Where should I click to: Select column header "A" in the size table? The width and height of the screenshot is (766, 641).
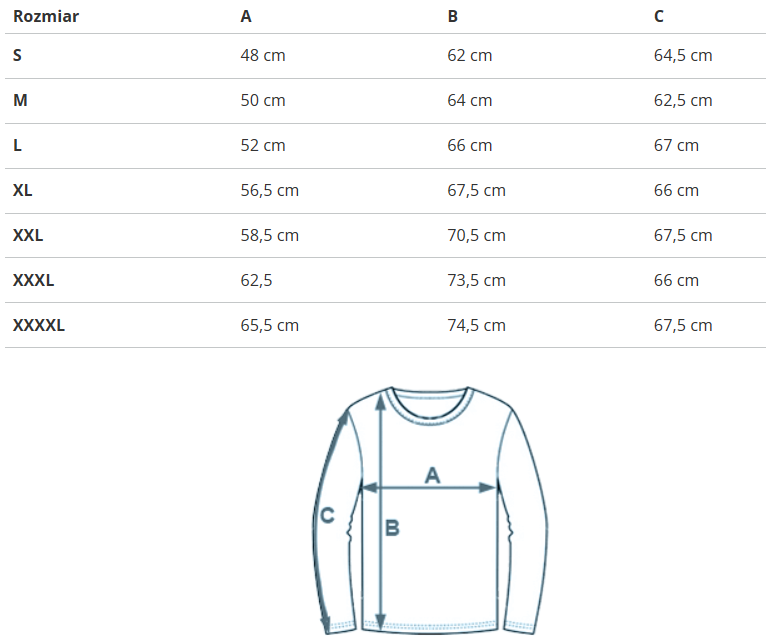pos(246,16)
